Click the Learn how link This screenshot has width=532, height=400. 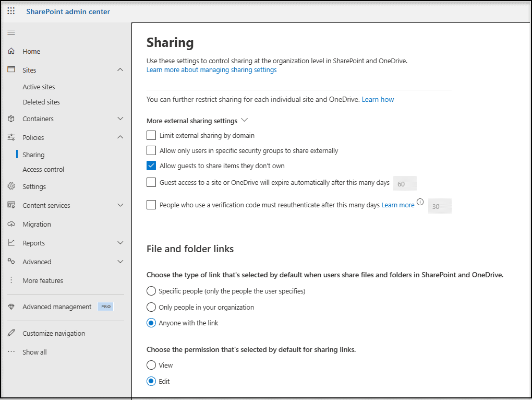click(378, 99)
